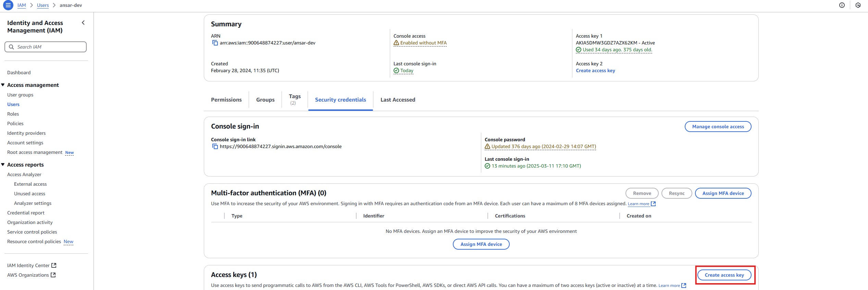The image size is (868, 290).
Task: Click Manage console access button
Action: [718, 127]
